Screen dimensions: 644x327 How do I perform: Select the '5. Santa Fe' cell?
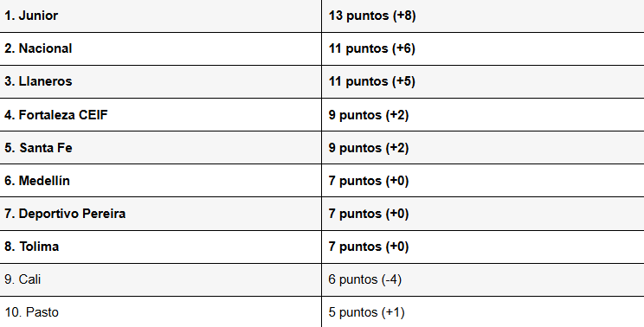(x=161, y=148)
